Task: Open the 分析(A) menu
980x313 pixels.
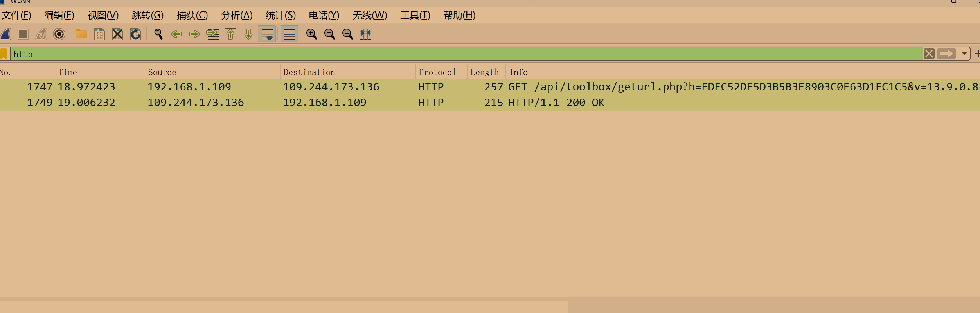Action: coord(237,15)
